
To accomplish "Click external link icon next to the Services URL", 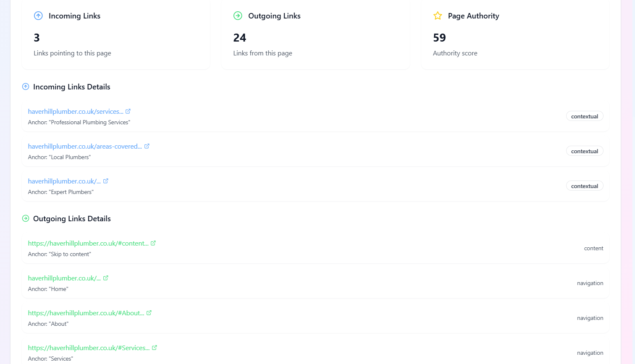I will pyautogui.click(x=155, y=347).
